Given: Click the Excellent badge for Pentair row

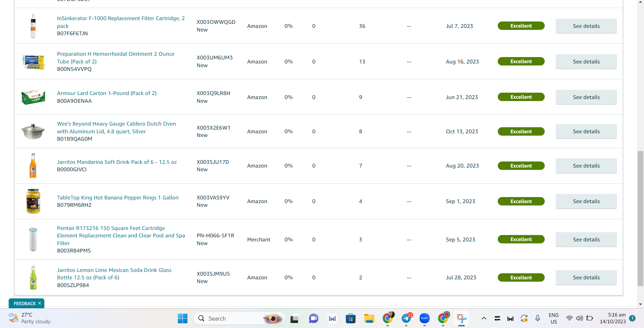Looking at the screenshot, I should pos(521,239).
